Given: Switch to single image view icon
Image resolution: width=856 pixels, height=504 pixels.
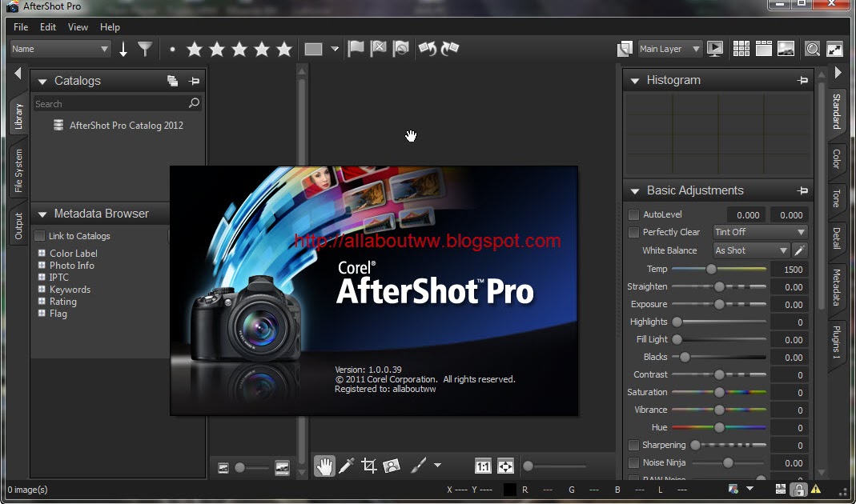Looking at the screenshot, I should pyautogui.click(x=786, y=49).
